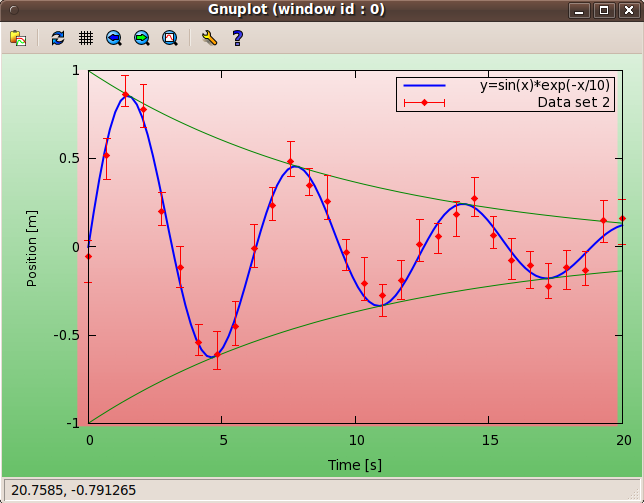
Task: Click x-axis tick label 10
Action: point(356,441)
